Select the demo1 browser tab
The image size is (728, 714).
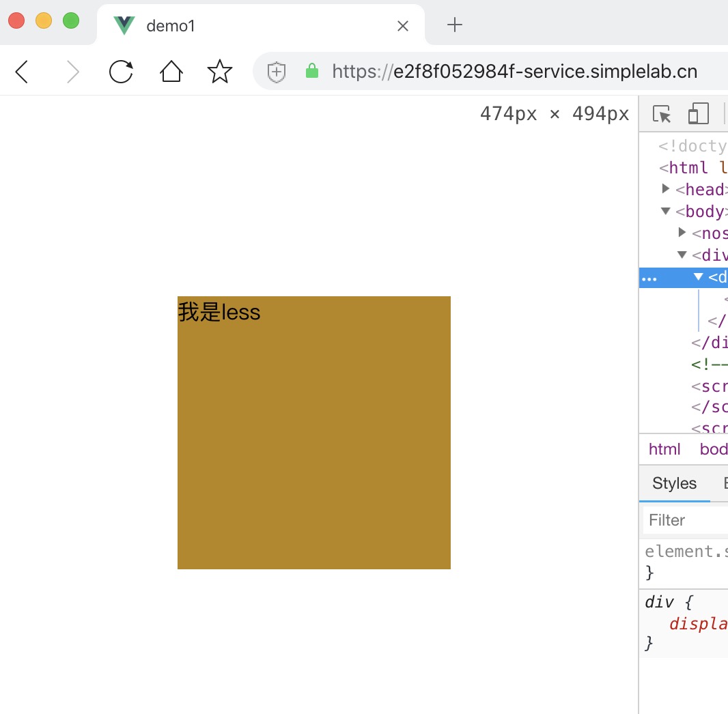pos(260,25)
